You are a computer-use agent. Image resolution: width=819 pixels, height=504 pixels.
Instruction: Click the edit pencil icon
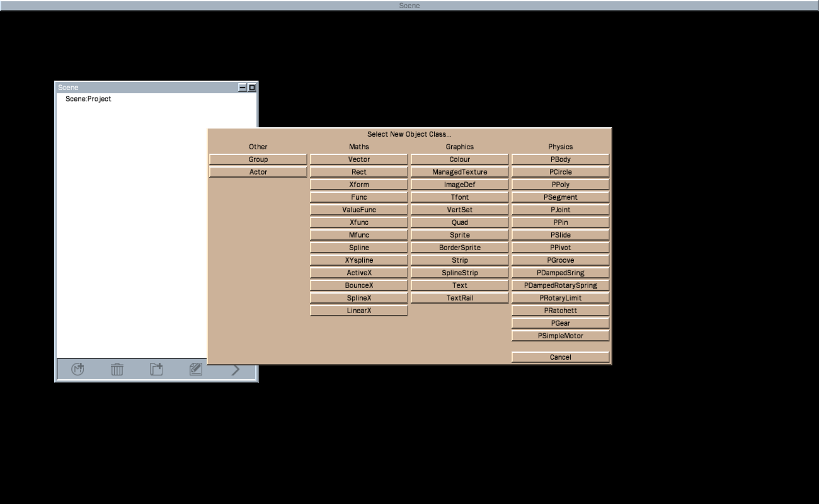(196, 369)
